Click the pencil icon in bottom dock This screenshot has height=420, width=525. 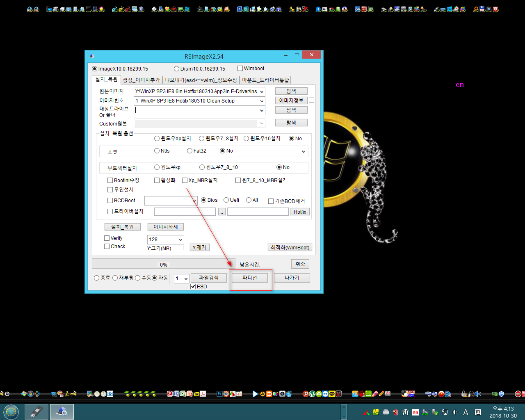[x=381, y=394]
